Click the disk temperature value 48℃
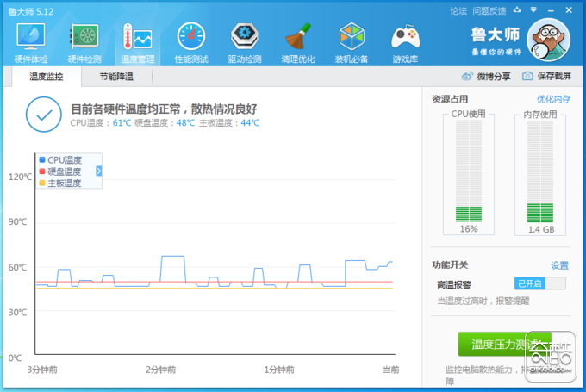 (x=186, y=123)
